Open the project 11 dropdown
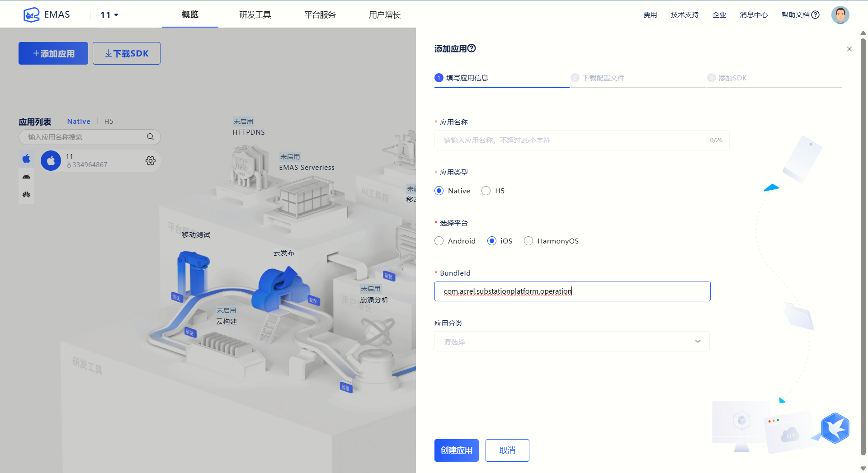 pos(109,15)
